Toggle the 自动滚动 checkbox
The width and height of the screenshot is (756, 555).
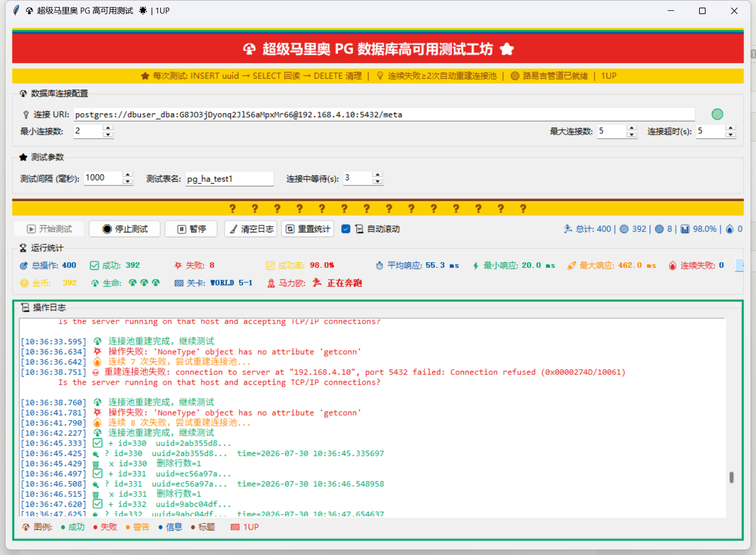tap(346, 229)
